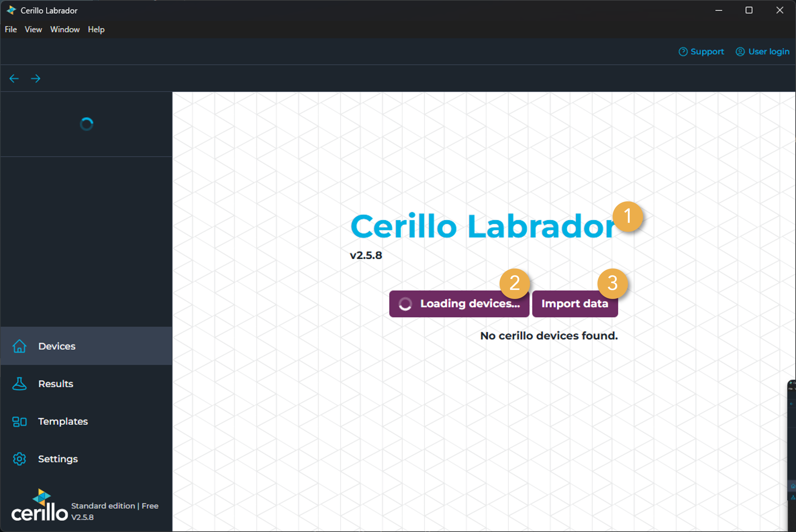This screenshot has width=796, height=532.
Task: Click the cerillo logo in sidebar footer
Action: pos(40,506)
